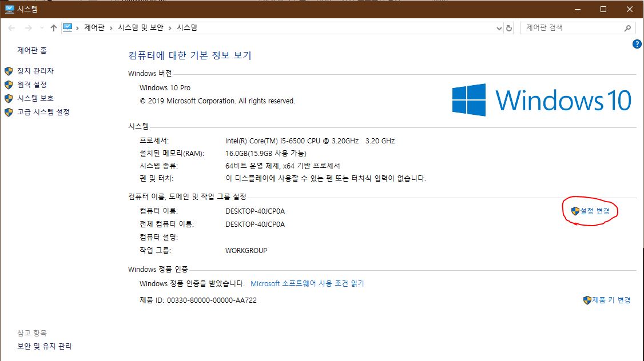Select the full computer name value after 전체 컴퓨터 이름

[x=255, y=224]
